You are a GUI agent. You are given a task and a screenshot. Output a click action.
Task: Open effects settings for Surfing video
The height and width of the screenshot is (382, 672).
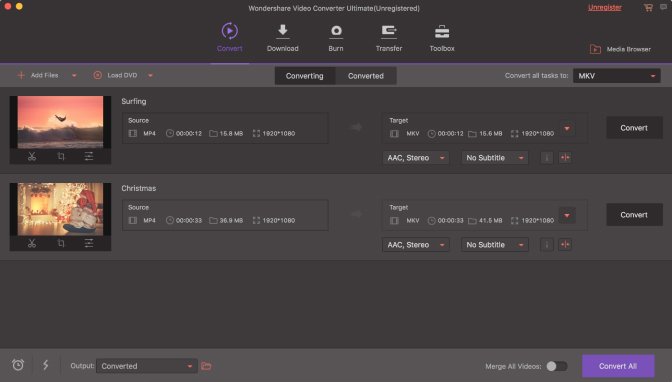[x=89, y=156]
